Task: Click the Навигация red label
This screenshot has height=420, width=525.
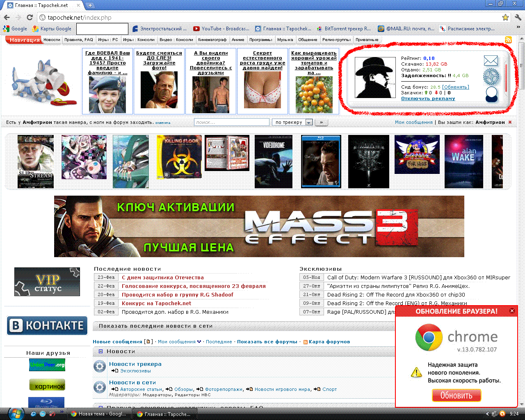Action: tap(25, 40)
